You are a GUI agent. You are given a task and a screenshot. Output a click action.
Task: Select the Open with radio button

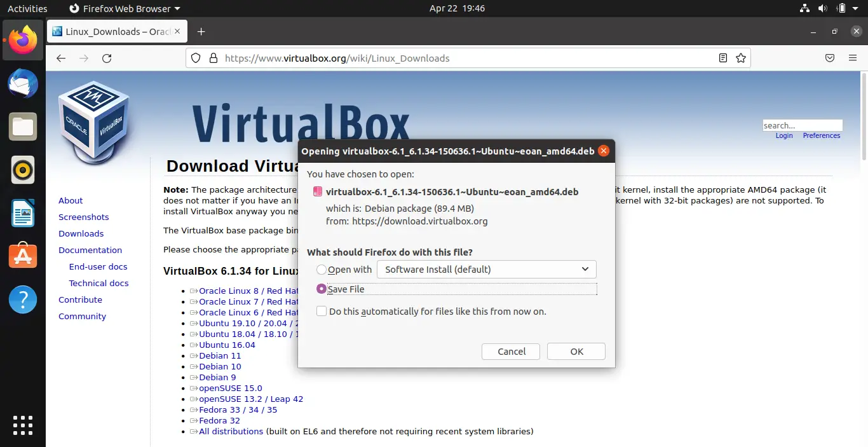pyautogui.click(x=322, y=270)
